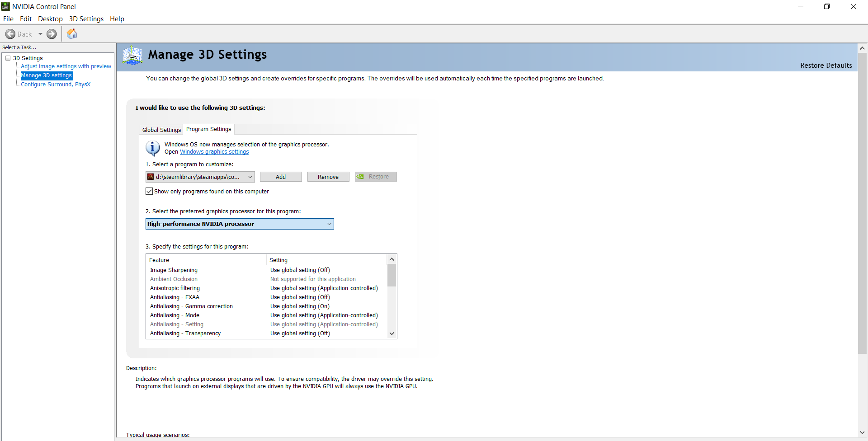Click the main page vertical scrollbar thumb
Image resolution: width=868 pixels, height=441 pixels.
862,203
